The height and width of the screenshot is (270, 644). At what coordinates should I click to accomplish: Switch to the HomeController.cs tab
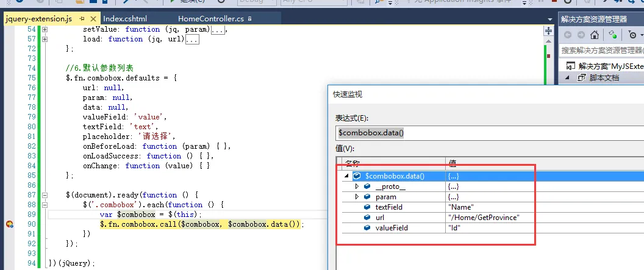(x=211, y=19)
